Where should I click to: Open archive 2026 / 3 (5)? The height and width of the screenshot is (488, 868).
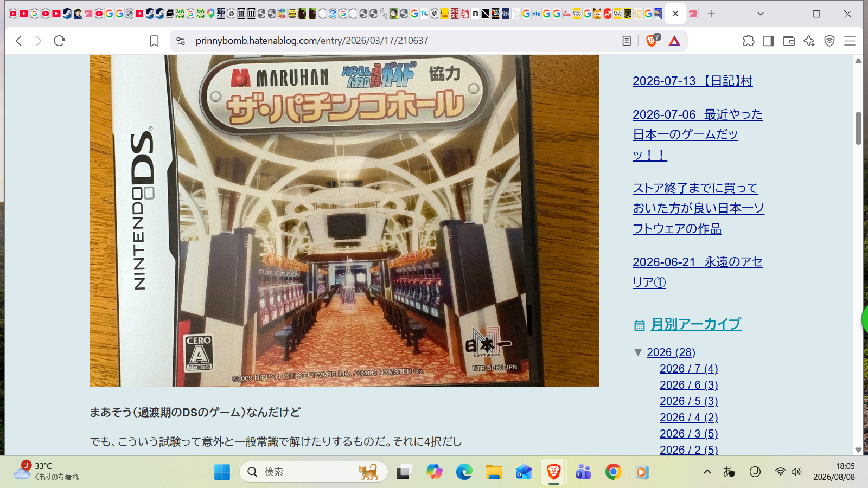coord(689,434)
